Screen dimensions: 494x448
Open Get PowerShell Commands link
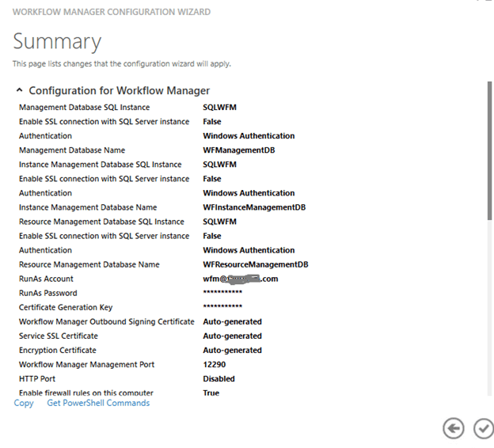point(98,403)
